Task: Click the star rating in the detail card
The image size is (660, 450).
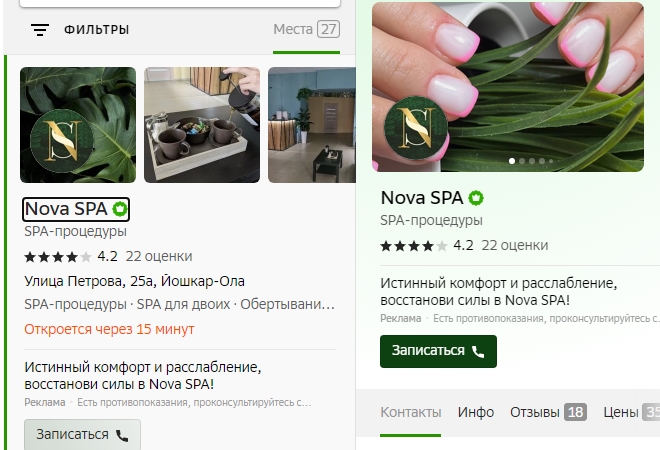Action: pos(413,246)
